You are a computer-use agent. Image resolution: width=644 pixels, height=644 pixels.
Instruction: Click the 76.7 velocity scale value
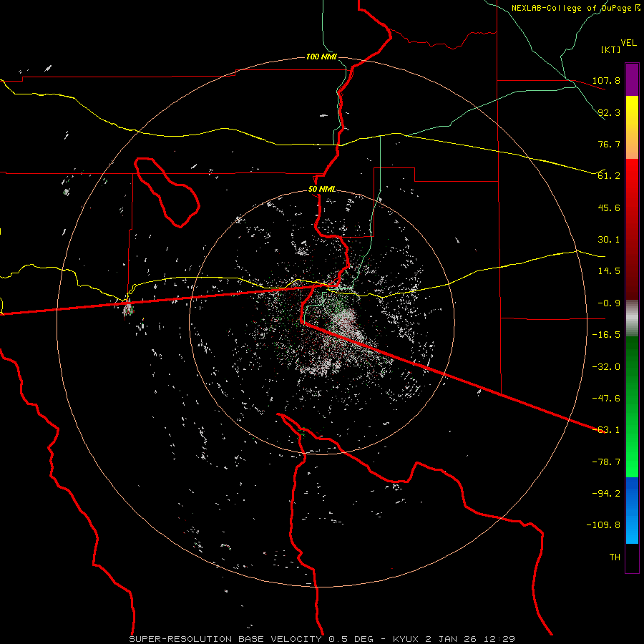(609, 144)
